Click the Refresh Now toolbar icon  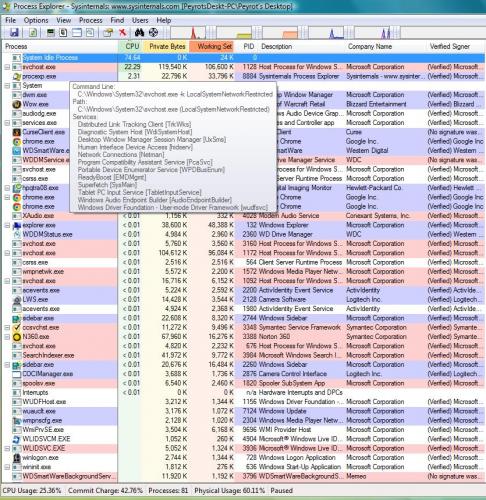(x=33, y=33)
